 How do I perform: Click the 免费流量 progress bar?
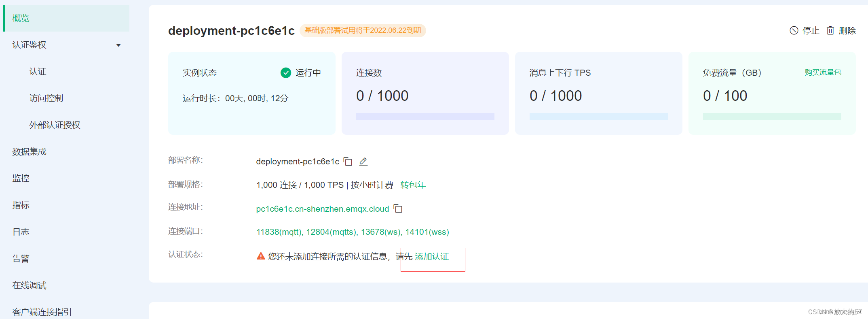coord(772,117)
